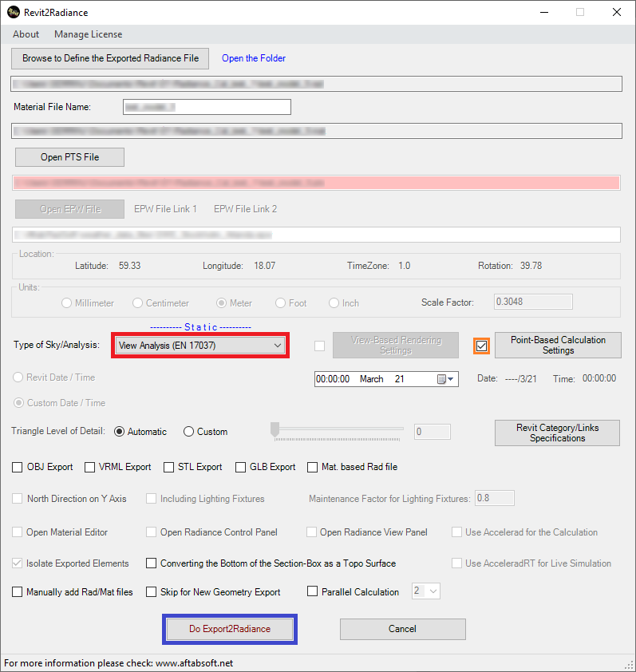
Task: Enable the Parallel Calculation checkbox
Action: click(x=313, y=592)
